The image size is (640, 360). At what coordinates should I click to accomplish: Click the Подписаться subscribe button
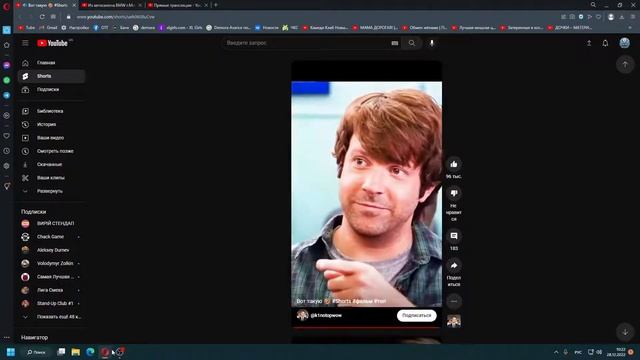click(x=416, y=316)
